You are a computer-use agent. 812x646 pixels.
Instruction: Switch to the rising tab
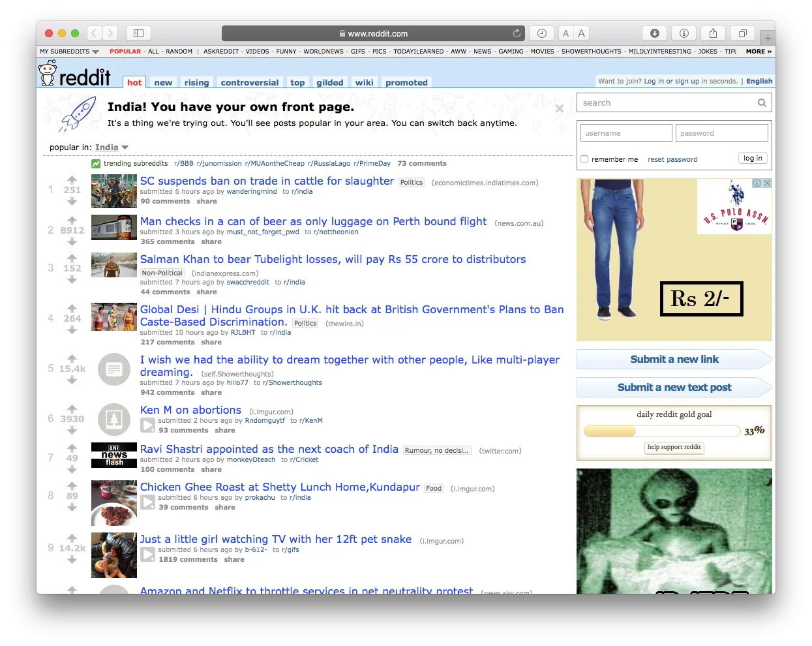196,83
